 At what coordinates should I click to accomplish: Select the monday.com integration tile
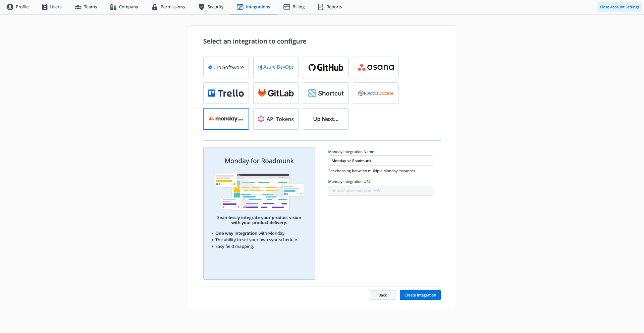click(226, 119)
